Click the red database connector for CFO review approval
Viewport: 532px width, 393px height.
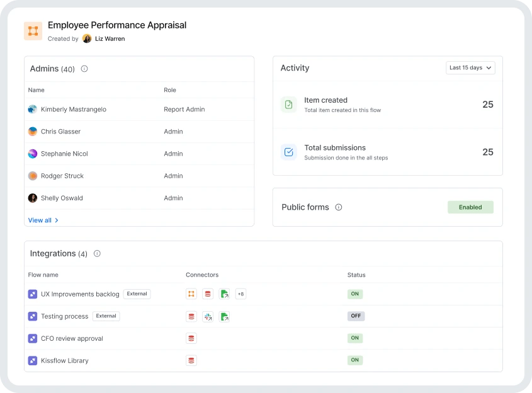[191, 338]
